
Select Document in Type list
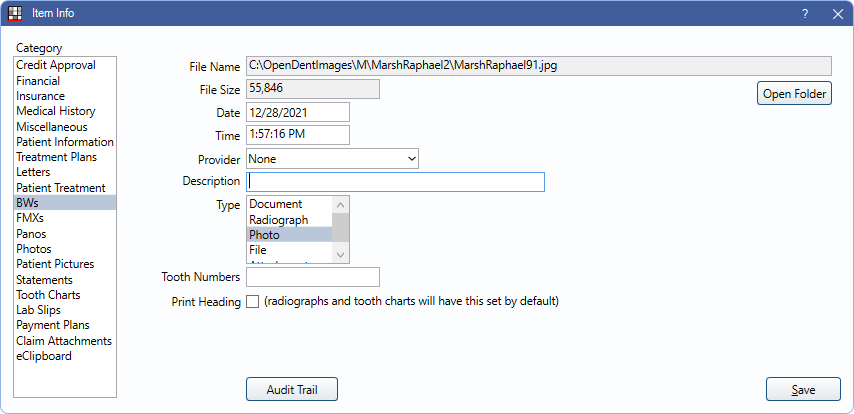(x=275, y=204)
